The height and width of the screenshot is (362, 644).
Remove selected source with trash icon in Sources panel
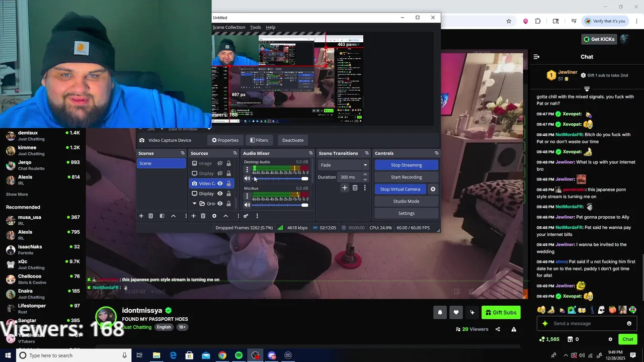tap(203, 216)
